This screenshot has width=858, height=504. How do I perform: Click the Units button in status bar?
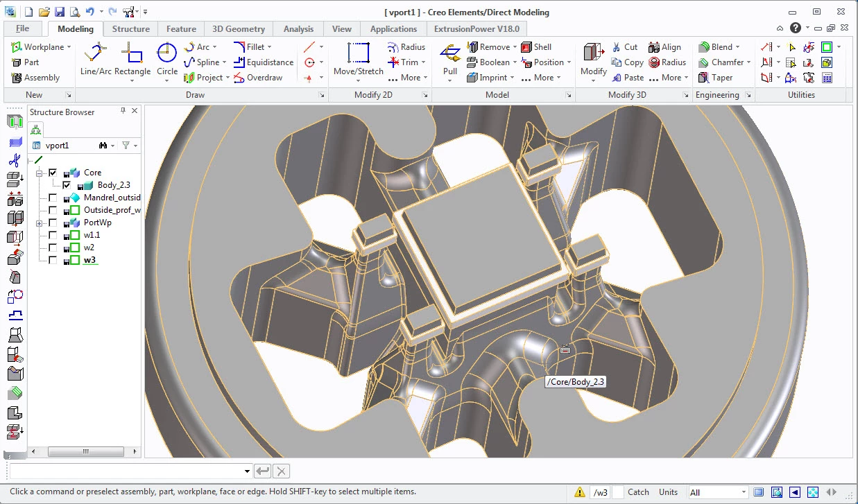668,492
